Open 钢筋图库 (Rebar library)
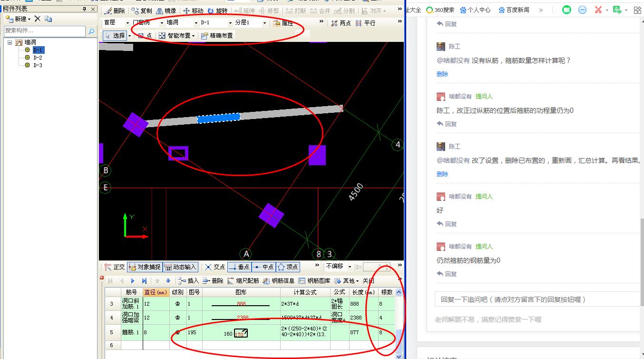The width and height of the screenshot is (644, 359). [314, 280]
